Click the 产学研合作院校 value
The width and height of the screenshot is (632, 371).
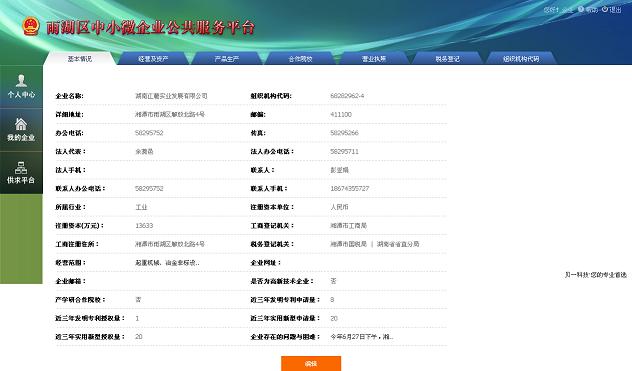[138, 300]
